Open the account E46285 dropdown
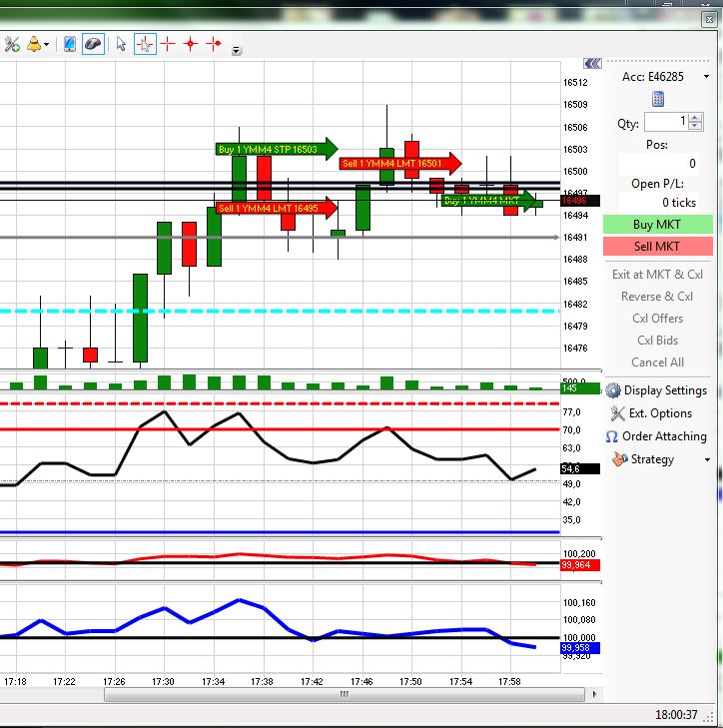Viewport: 723px width, 728px height. [x=706, y=77]
